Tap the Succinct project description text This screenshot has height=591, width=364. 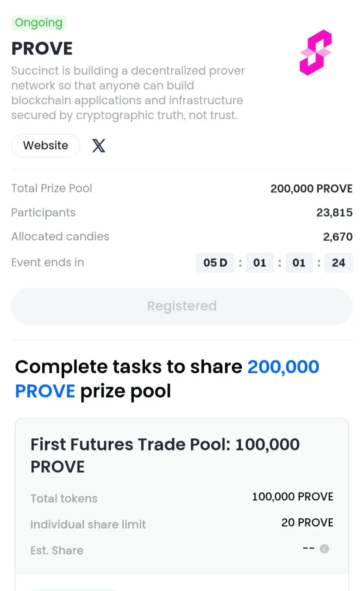point(128,93)
